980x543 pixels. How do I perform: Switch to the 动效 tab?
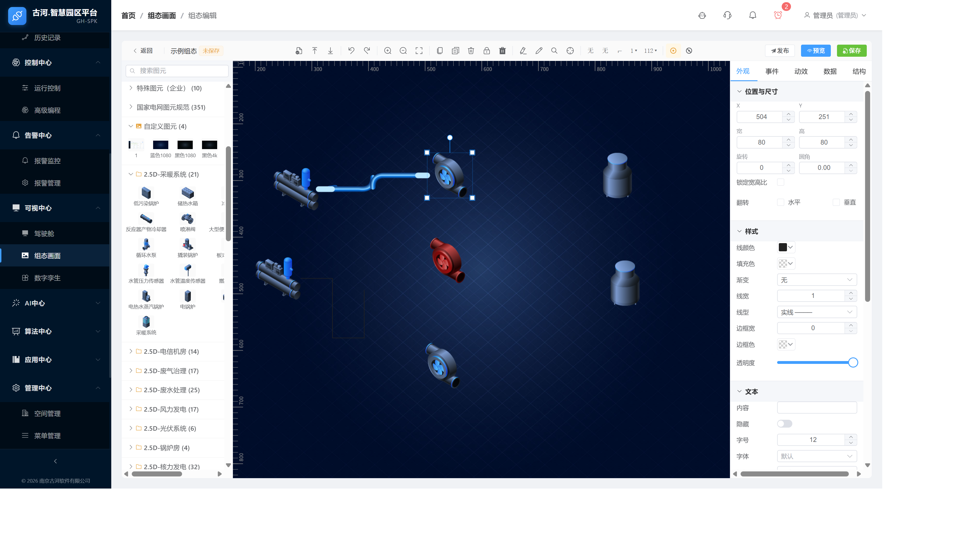(x=800, y=71)
